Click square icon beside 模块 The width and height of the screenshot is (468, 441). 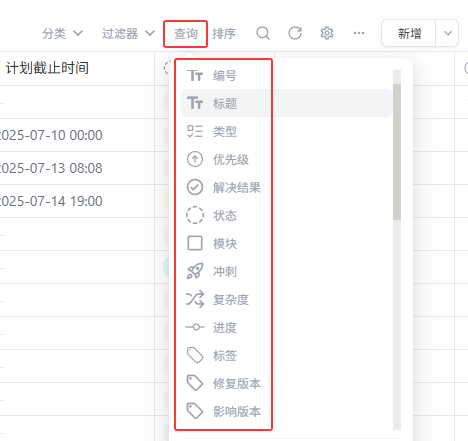click(x=195, y=243)
